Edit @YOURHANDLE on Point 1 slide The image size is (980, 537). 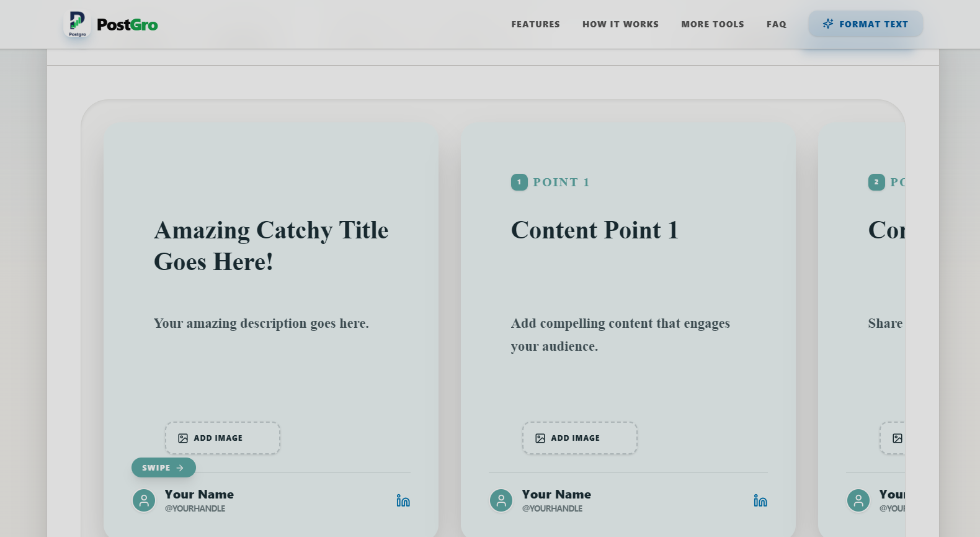[x=552, y=508]
